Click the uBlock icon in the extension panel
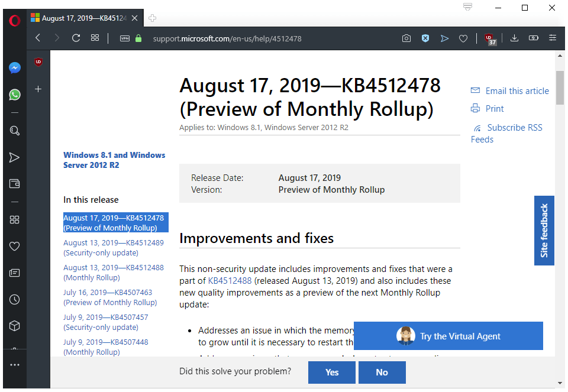 [x=38, y=62]
